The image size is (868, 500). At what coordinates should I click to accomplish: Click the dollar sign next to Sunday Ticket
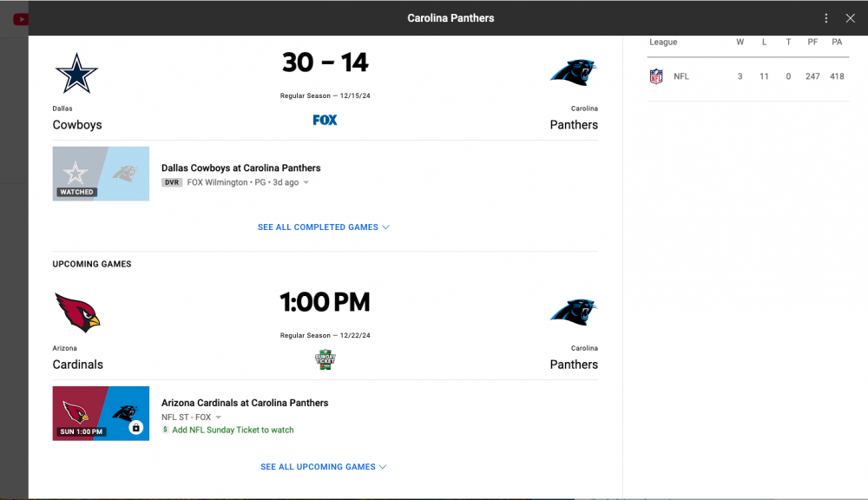(x=165, y=430)
